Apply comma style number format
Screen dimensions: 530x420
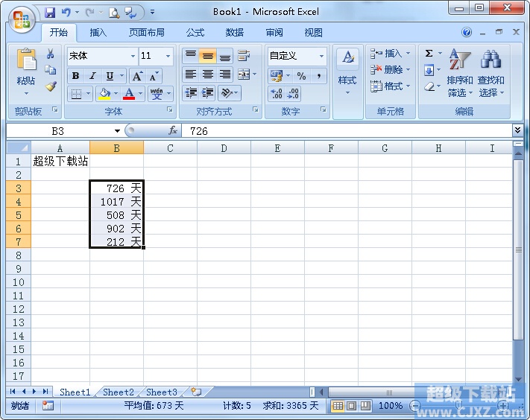point(318,76)
